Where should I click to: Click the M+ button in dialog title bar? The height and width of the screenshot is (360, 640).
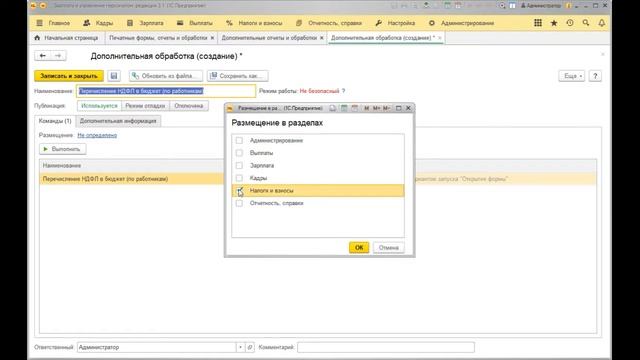376,108
